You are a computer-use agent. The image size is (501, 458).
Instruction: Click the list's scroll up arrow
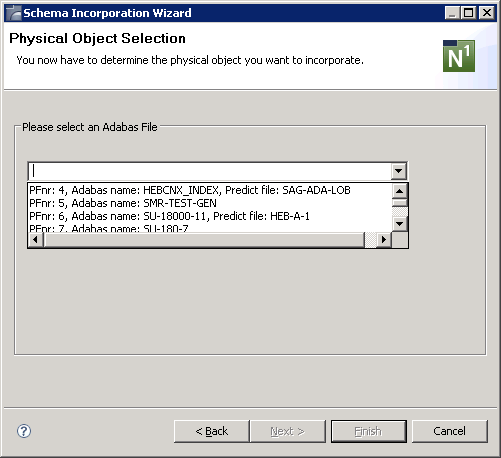pyautogui.click(x=399, y=191)
